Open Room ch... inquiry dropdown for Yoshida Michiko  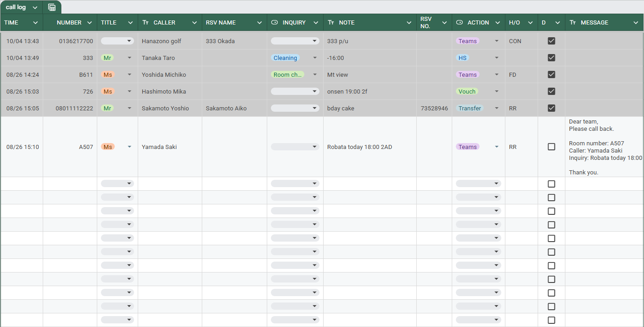tap(315, 74)
